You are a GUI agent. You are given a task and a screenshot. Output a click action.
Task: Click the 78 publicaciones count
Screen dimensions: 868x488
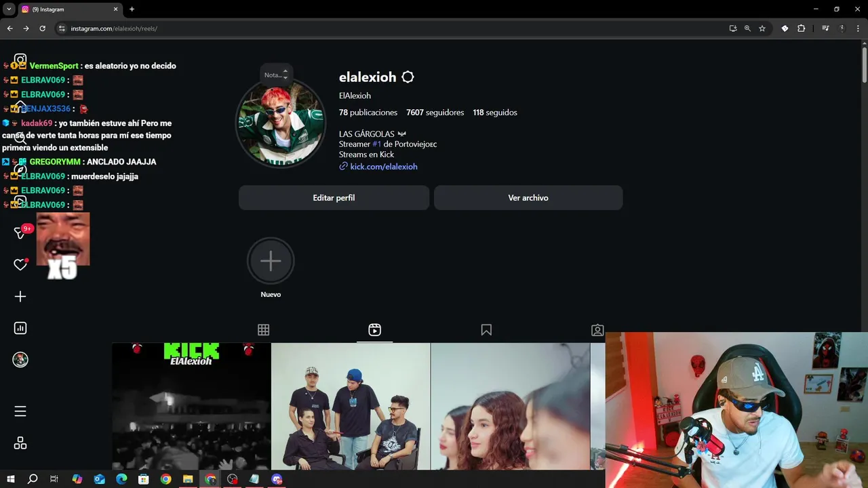click(368, 113)
